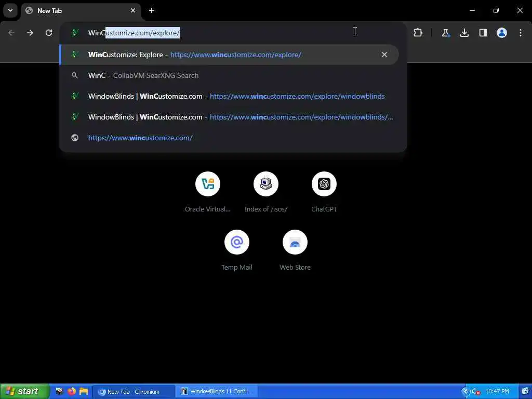Screen dimensions: 532x399
Task: Open the Temp Mail shortcut
Action: [x=237, y=250]
